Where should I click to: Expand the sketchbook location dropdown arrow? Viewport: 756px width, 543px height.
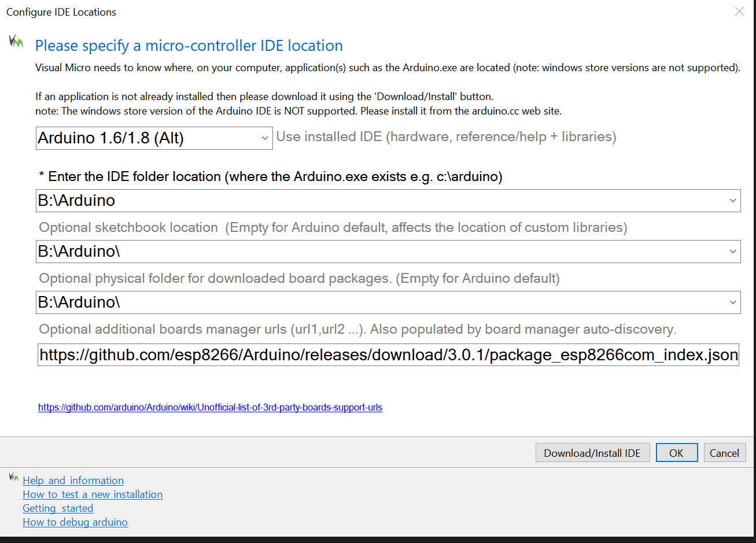pos(733,252)
